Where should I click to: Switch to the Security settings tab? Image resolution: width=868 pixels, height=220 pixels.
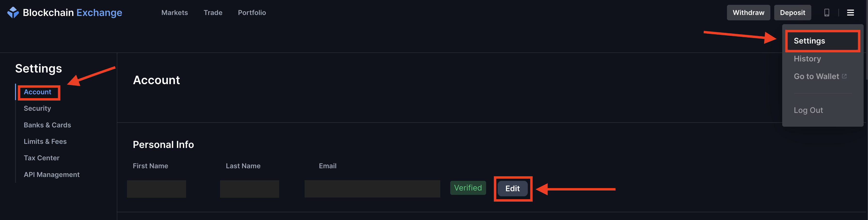pos(37,108)
